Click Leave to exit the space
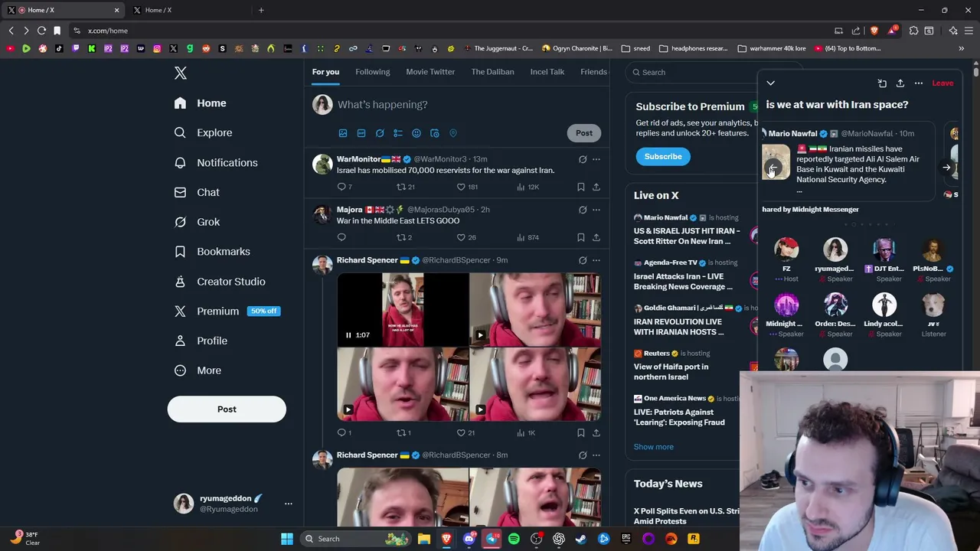 [942, 83]
